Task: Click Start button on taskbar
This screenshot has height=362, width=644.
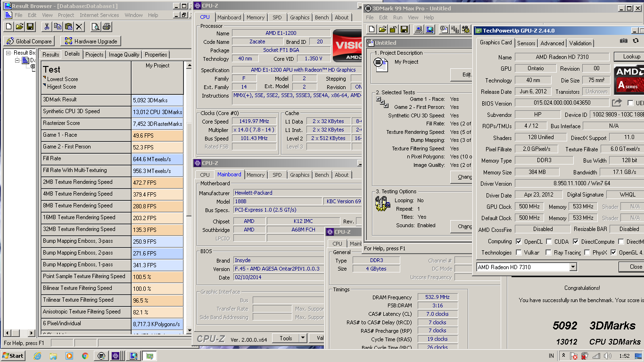Action: 13,356
